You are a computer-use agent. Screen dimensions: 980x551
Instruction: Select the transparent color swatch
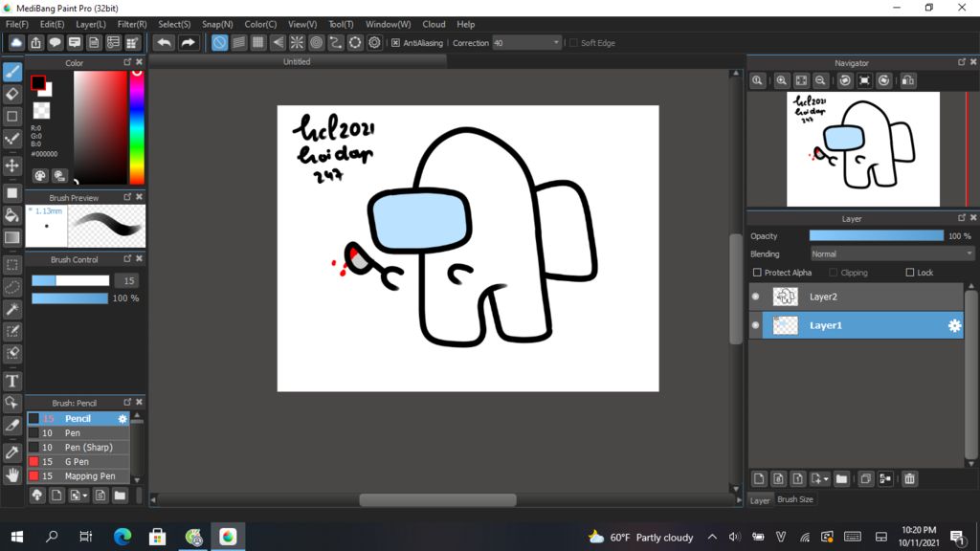click(x=41, y=111)
